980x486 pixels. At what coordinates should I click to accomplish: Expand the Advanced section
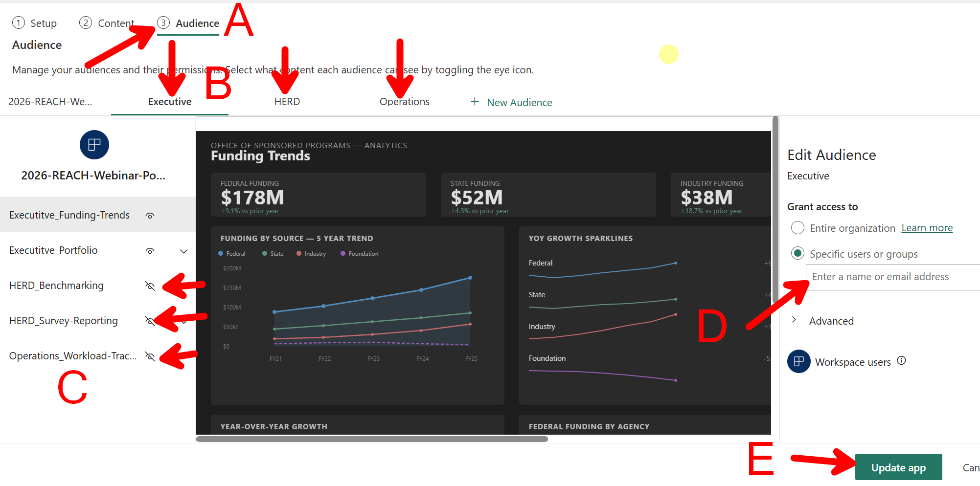coord(794,320)
